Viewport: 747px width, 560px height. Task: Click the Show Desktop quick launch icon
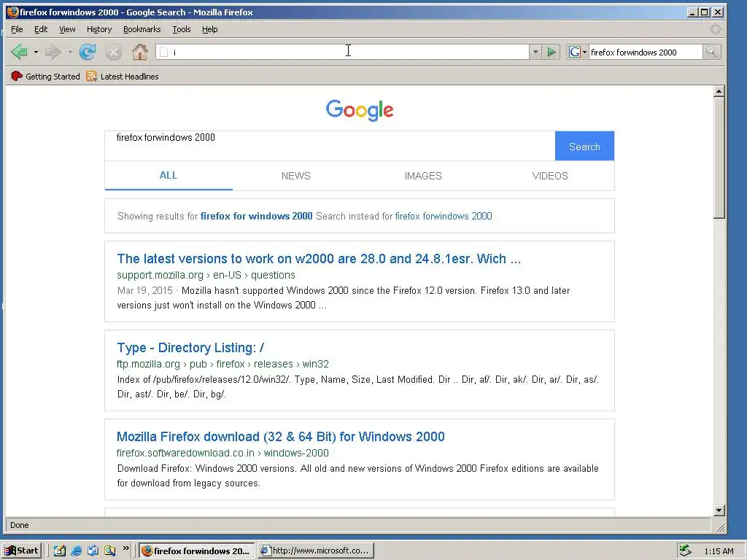click(x=60, y=551)
